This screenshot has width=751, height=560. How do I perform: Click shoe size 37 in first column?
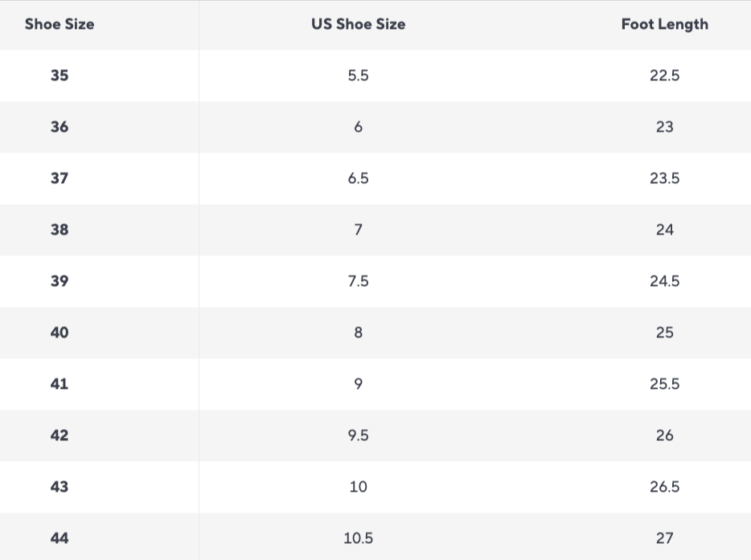tap(60, 178)
